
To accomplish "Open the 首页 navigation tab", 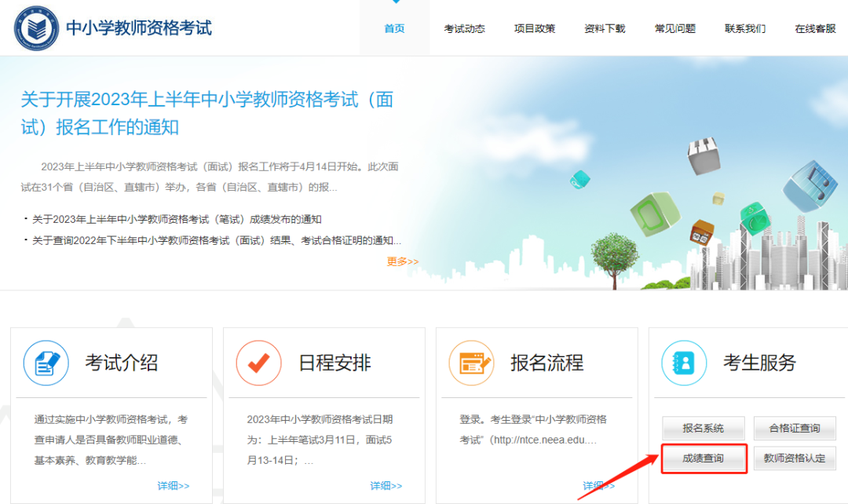I will click(x=394, y=29).
